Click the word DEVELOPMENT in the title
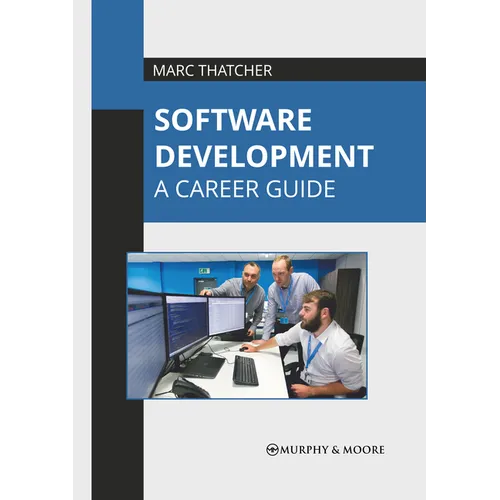This screenshot has height=500, width=500. (264, 156)
